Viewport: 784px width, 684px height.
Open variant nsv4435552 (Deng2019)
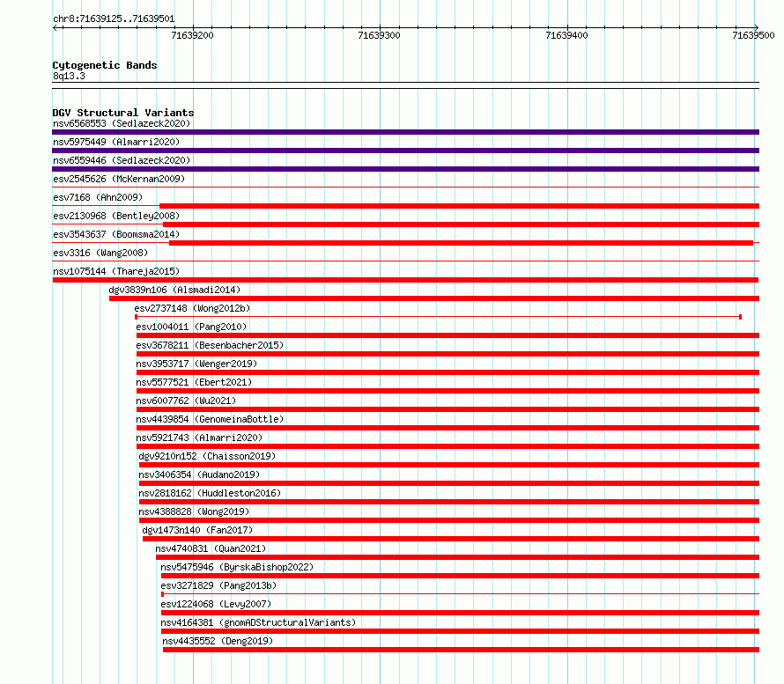point(218,641)
